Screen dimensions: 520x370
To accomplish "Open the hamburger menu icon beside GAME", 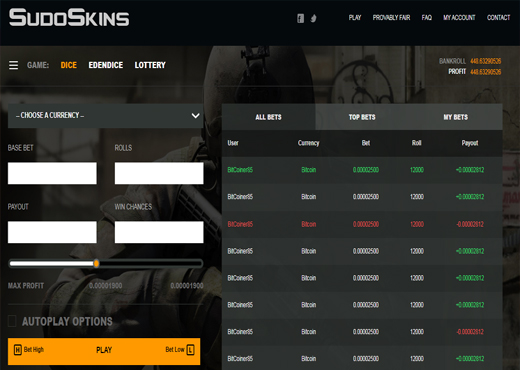I will click(x=14, y=65).
